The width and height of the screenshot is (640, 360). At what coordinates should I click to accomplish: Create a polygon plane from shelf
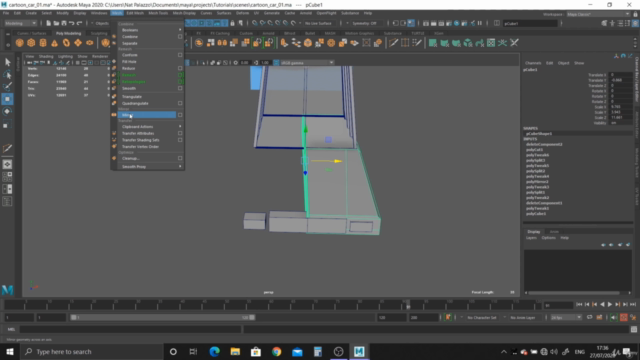[x=78, y=43]
